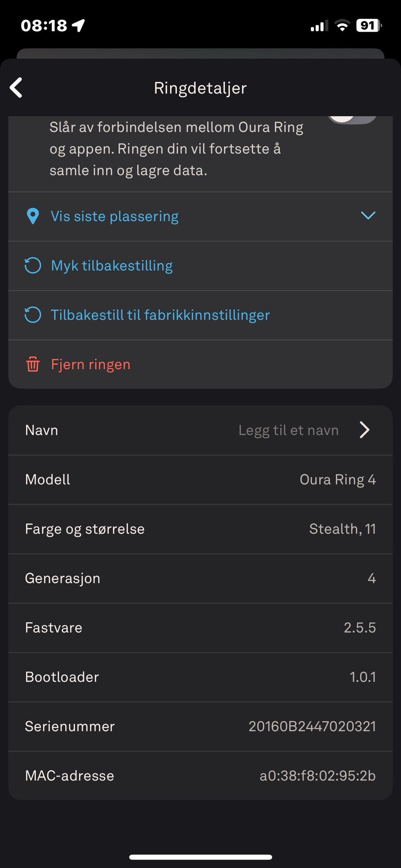Click the factory reset circular arrow icon
This screenshot has width=401, height=868.
33,315
